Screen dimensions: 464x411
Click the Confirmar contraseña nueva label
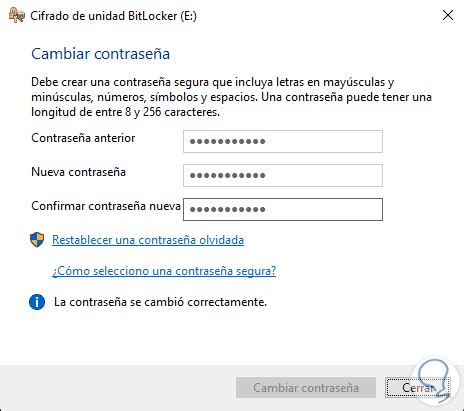click(106, 206)
